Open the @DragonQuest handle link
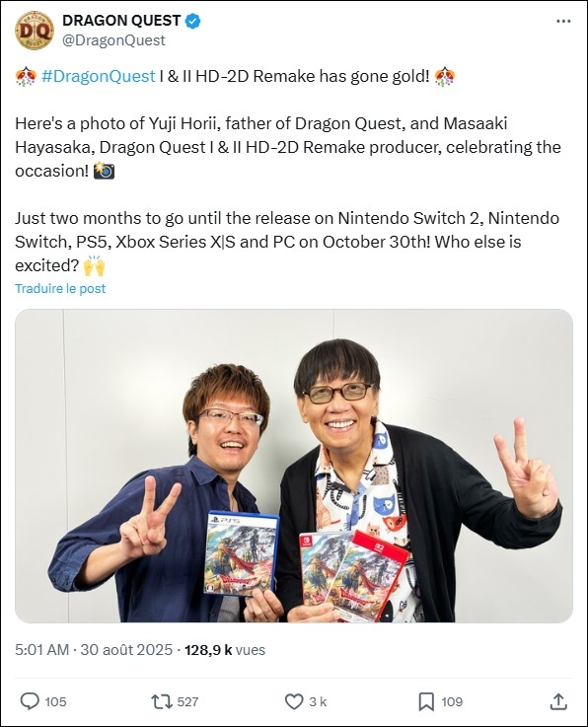 click(113, 40)
